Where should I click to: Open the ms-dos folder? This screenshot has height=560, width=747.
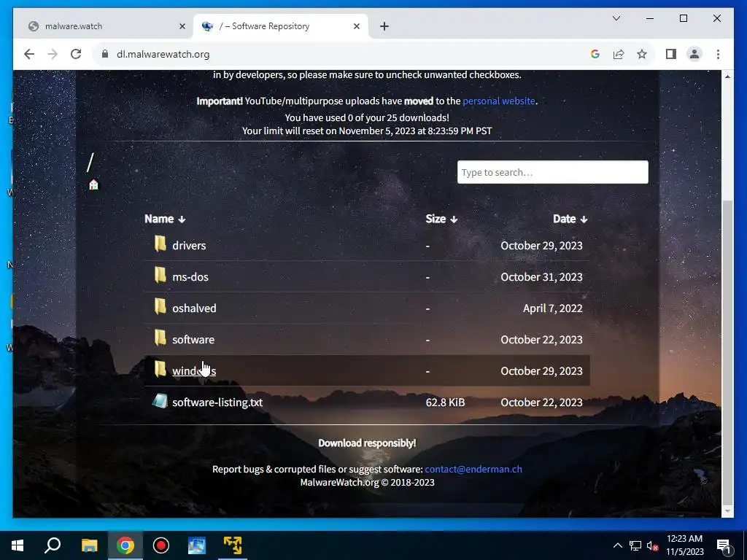(190, 276)
